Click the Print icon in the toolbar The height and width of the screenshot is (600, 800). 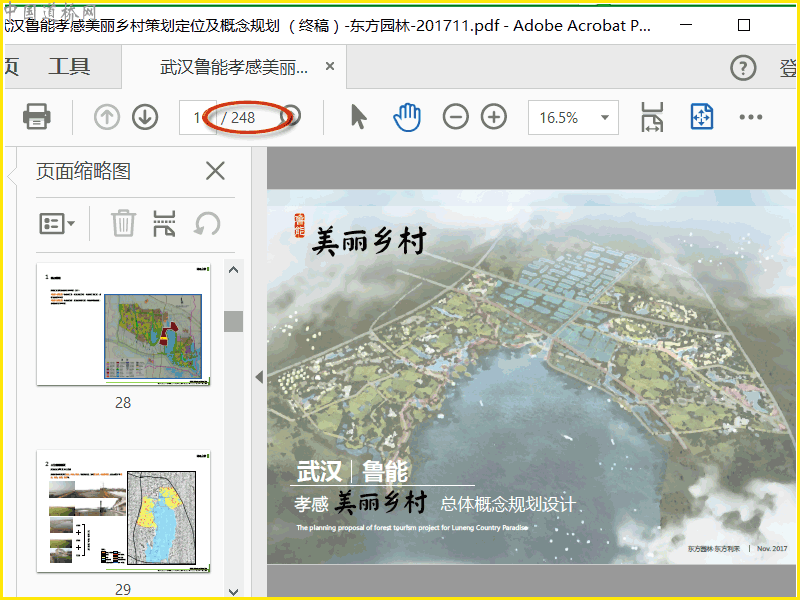(x=37, y=117)
